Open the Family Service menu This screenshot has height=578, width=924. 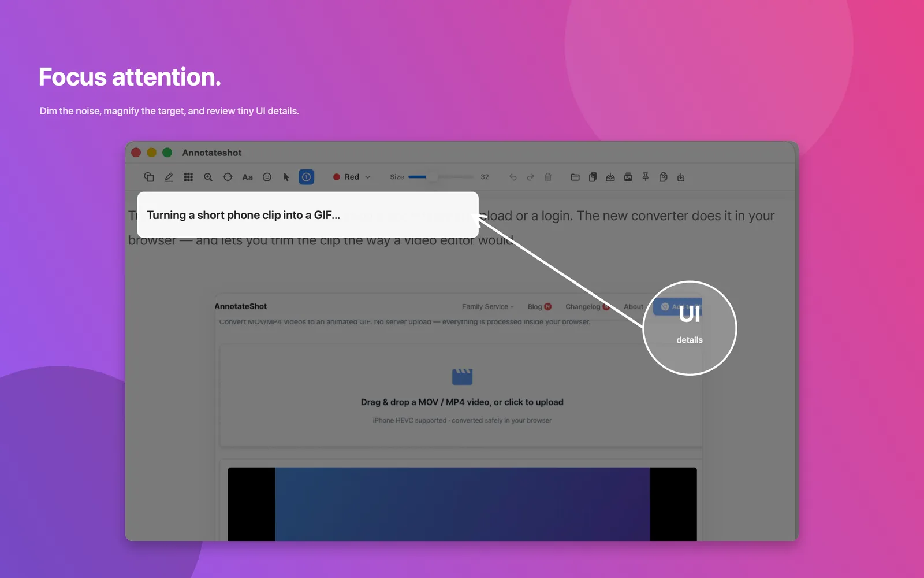(487, 307)
